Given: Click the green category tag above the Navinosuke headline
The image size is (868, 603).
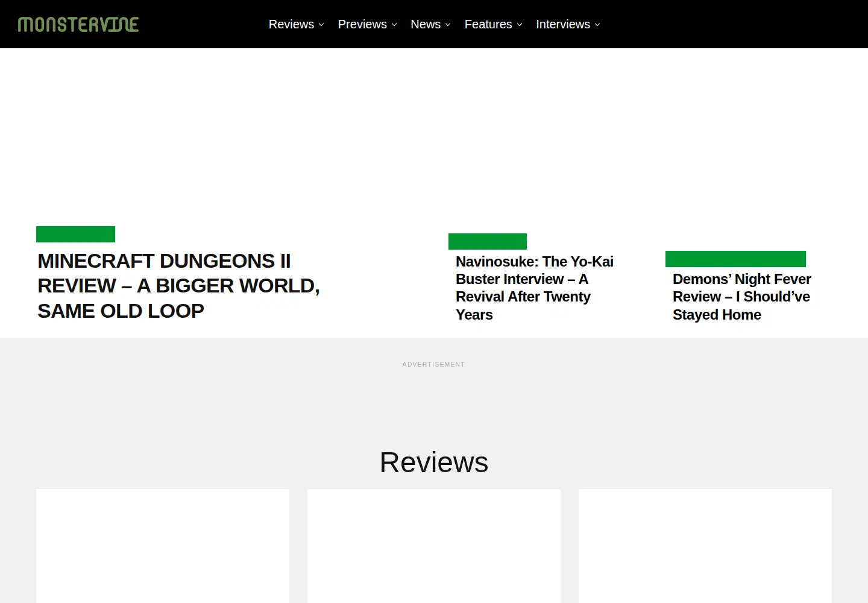Looking at the screenshot, I should (x=488, y=241).
